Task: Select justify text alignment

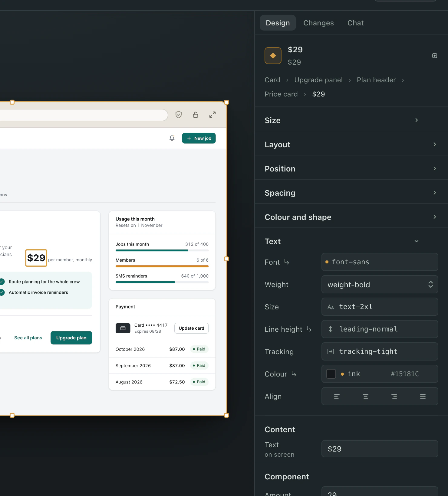Action: (x=423, y=396)
